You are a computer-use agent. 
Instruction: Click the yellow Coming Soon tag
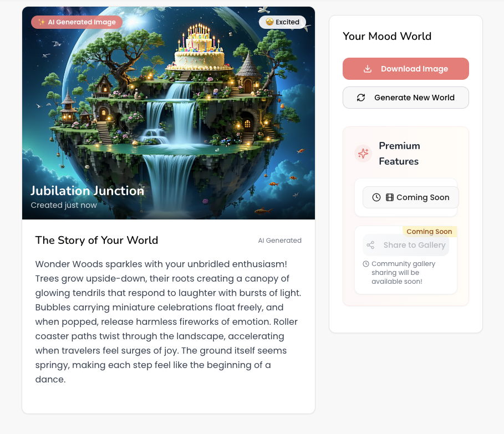point(430,232)
